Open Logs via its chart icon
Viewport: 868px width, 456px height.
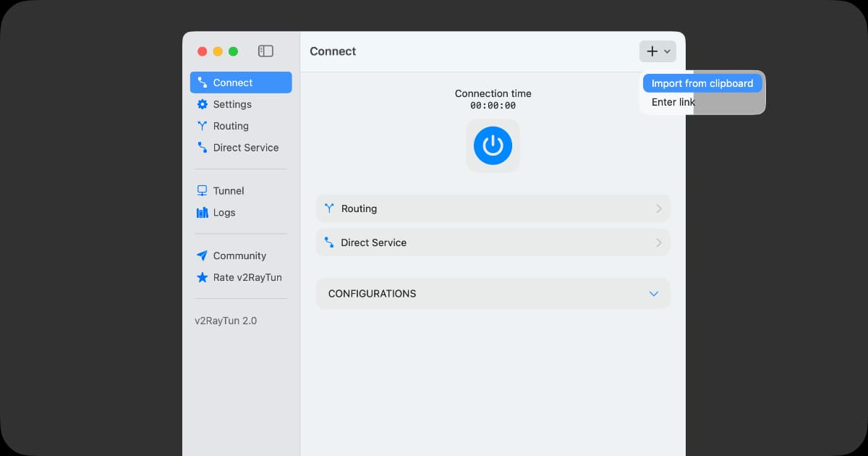(x=203, y=213)
